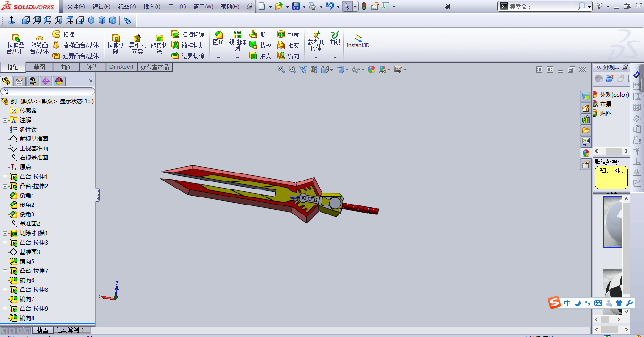This screenshot has height=337, width=644.
Task: Select 延性铁 material entry
Action: click(28, 130)
